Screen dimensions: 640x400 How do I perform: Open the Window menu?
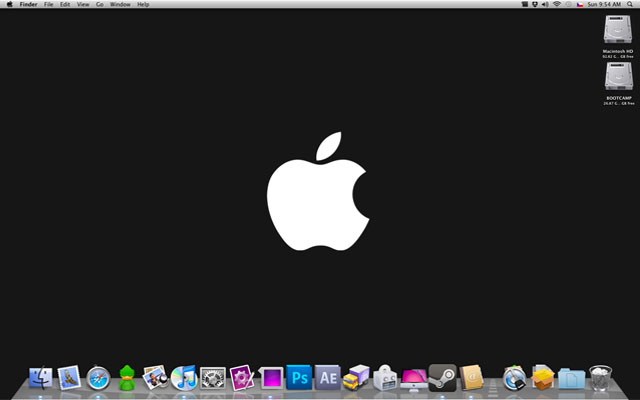[120, 5]
